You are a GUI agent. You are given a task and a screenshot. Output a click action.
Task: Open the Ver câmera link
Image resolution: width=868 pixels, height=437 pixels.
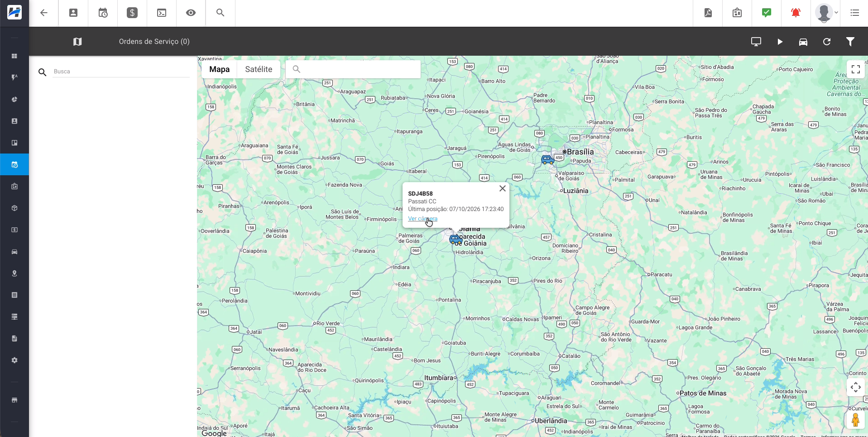pyautogui.click(x=423, y=219)
